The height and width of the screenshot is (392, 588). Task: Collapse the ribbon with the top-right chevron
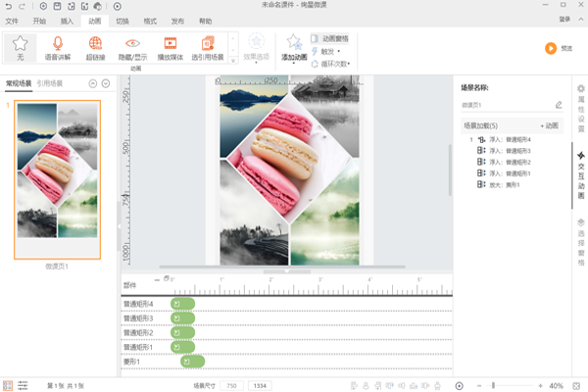click(x=581, y=20)
